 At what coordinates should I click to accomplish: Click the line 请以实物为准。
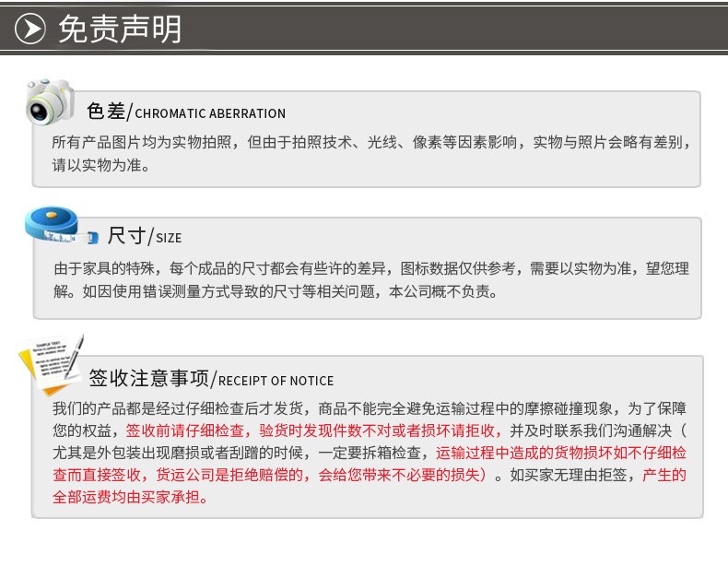point(100,165)
